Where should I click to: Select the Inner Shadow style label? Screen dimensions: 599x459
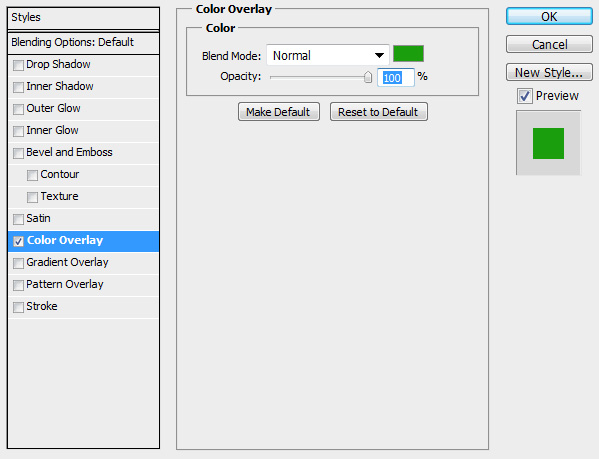pos(60,86)
